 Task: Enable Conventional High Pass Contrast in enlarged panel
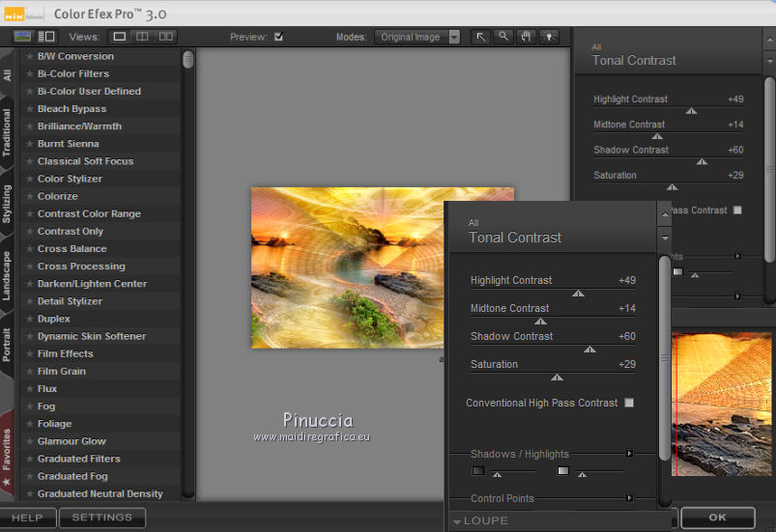click(629, 403)
